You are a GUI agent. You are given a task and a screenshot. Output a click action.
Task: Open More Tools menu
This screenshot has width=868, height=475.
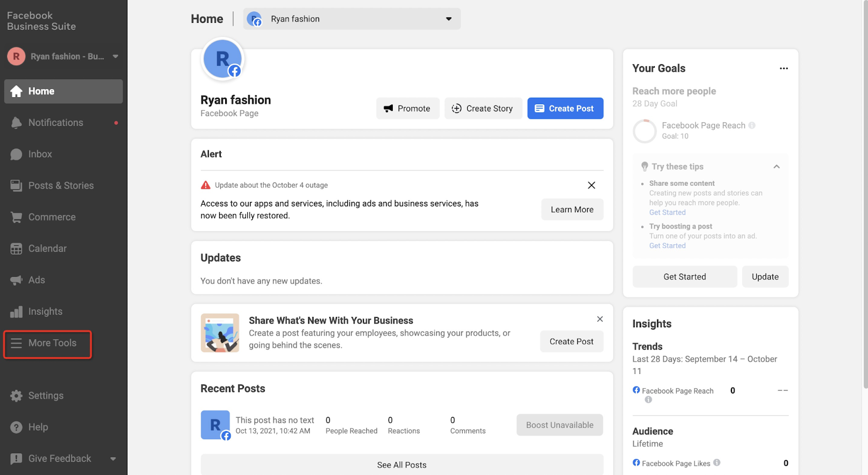pyautogui.click(x=48, y=344)
